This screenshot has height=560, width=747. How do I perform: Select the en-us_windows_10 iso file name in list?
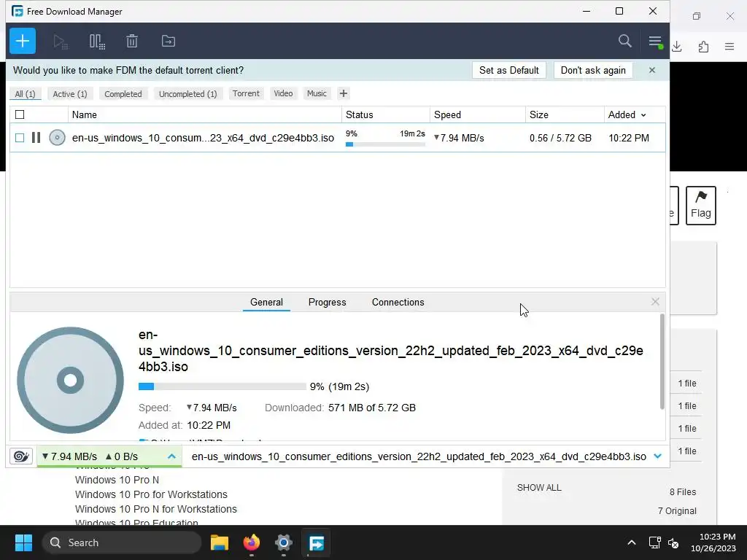pos(203,138)
